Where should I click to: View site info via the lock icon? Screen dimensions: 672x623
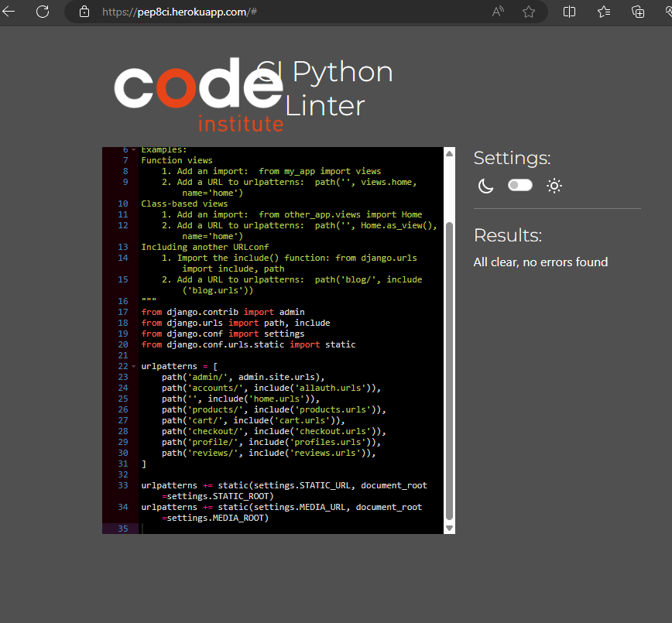tap(84, 12)
